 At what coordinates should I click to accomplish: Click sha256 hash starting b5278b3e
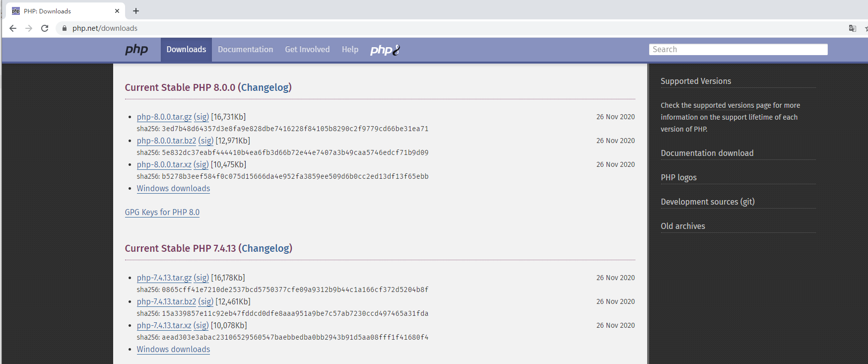pyautogui.click(x=295, y=176)
